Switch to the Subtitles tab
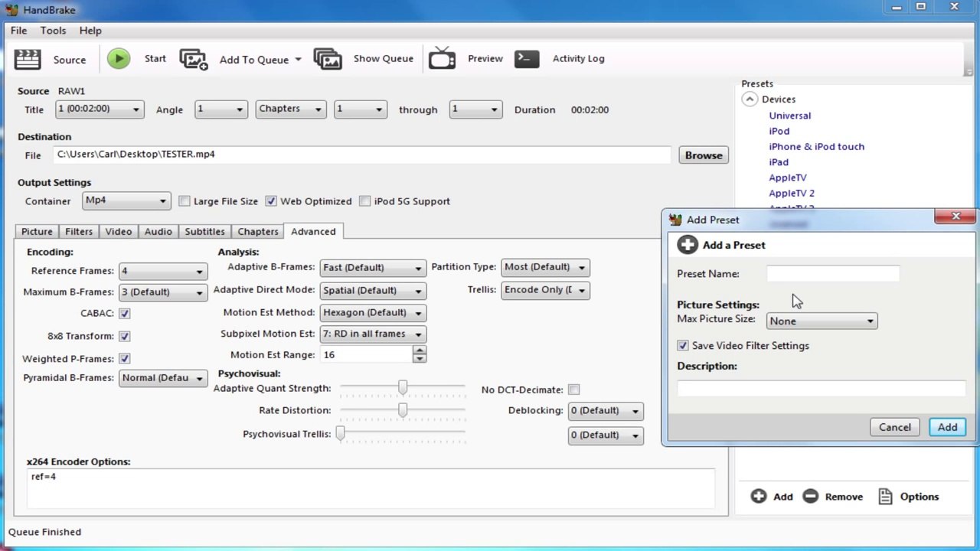980x551 pixels. click(x=205, y=231)
